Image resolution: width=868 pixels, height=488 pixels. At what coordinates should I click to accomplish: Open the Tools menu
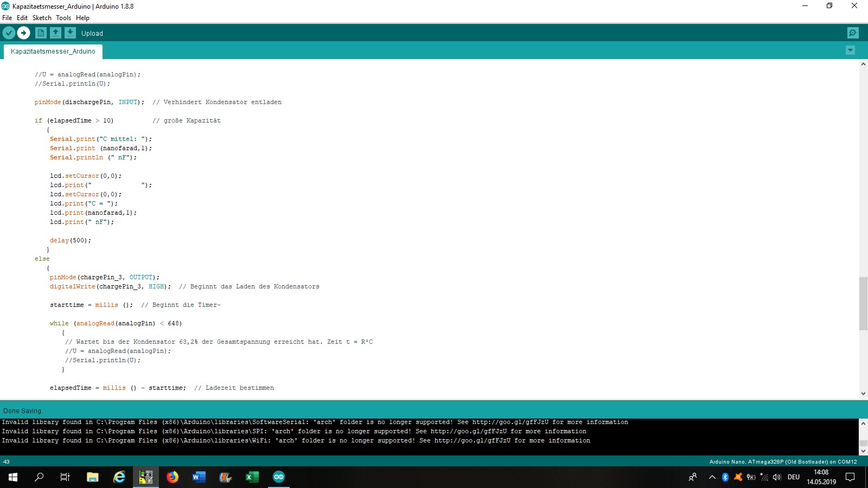click(x=63, y=18)
